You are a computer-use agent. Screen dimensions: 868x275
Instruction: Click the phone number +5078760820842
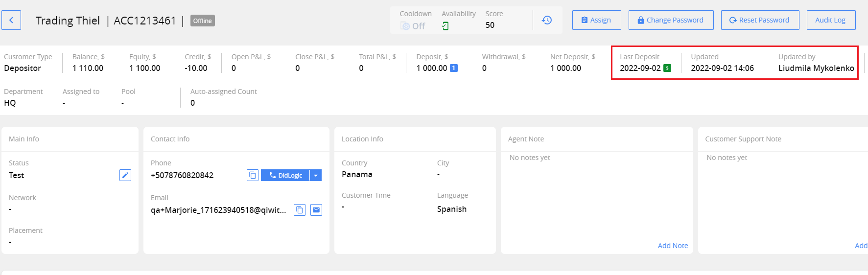pyautogui.click(x=182, y=175)
